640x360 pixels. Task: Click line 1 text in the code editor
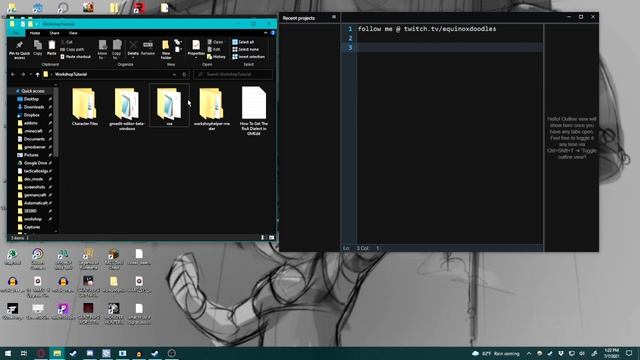[427, 29]
